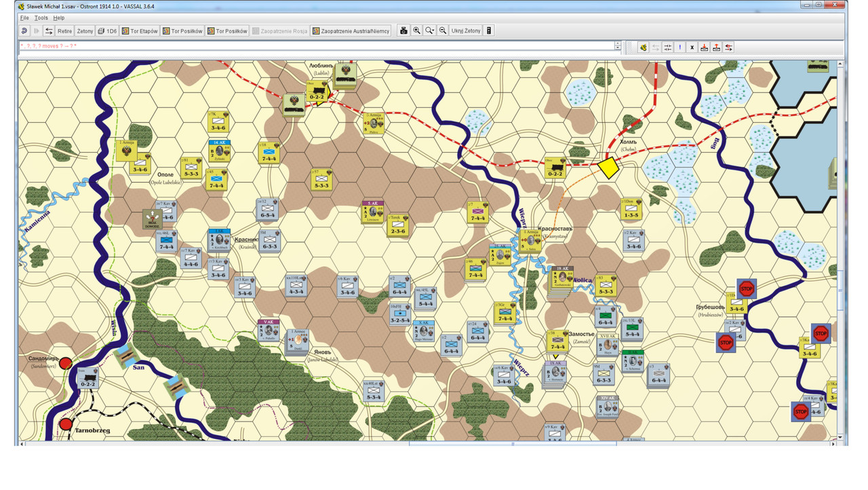Select the 6-3-3 counter near Kraśnik
The width and height of the screenshot is (868, 490).
(270, 240)
